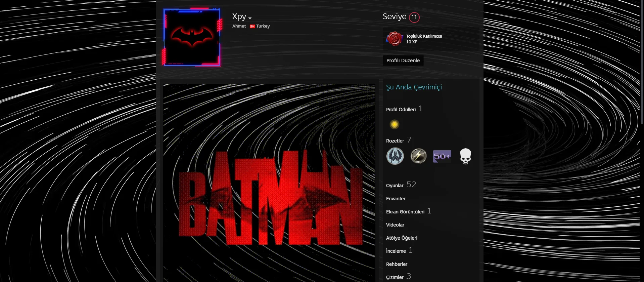The width and height of the screenshot is (644, 282).
Task: Click the 'Şu Anda Çevrimiçi' status text
Action: [414, 87]
